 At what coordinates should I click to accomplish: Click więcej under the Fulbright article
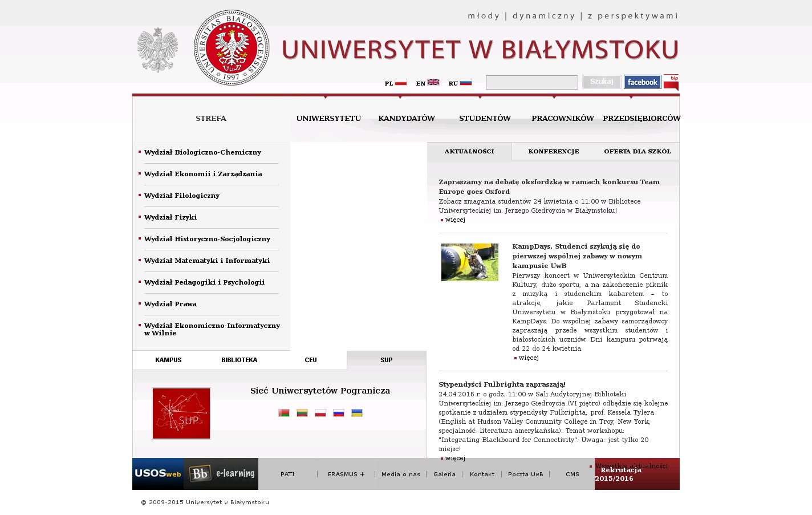(455, 458)
